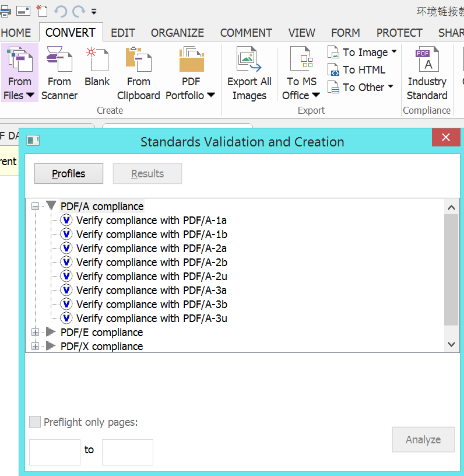Click the profile list scroll down arrow
The height and width of the screenshot is (476, 464).
pos(451,344)
